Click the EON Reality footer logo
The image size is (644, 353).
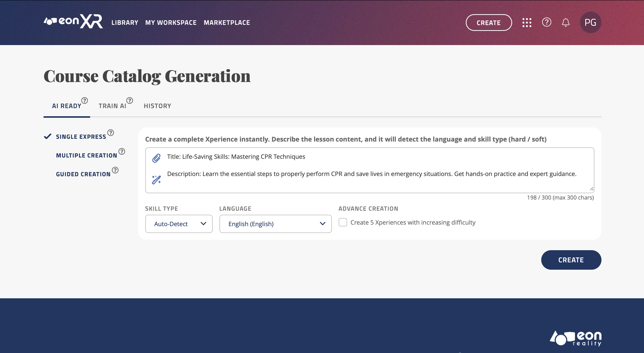coord(575,338)
